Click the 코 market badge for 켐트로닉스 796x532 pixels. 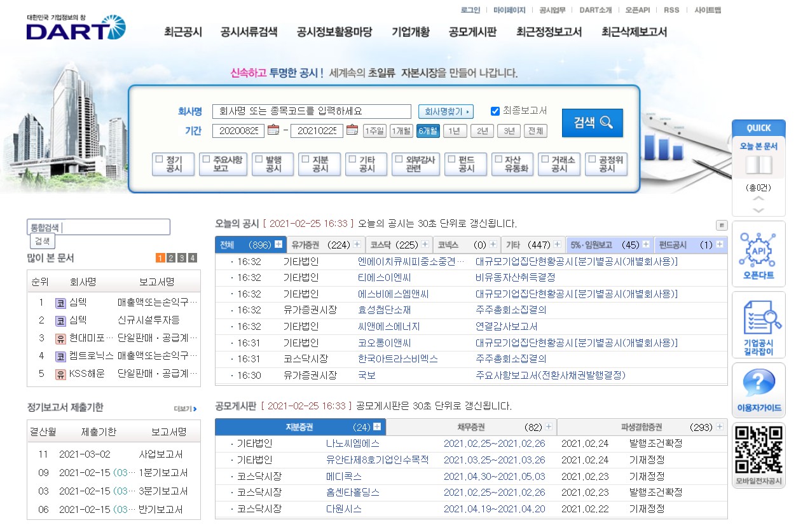(x=60, y=356)
